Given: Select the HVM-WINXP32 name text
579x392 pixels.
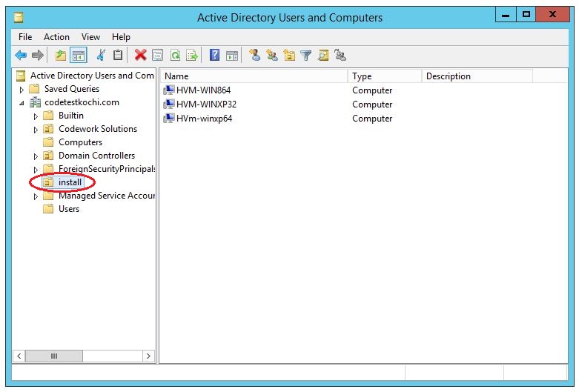Looking at the screenshot, I should click(x=206, y=104).
